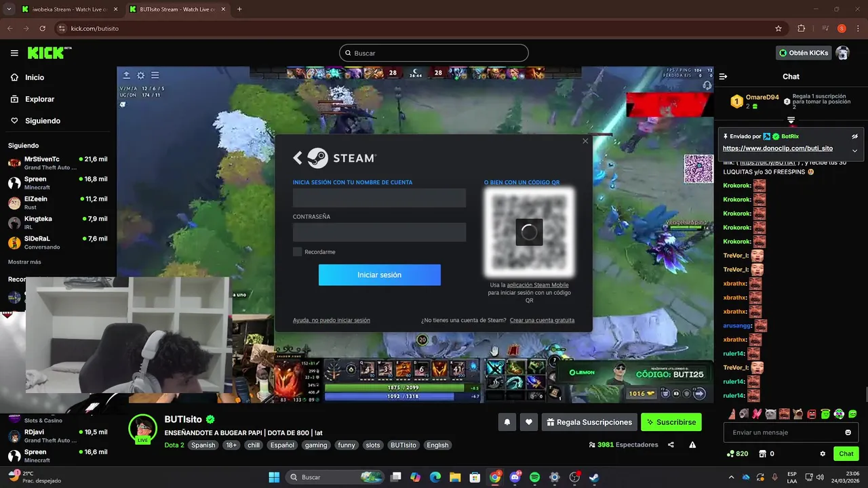Bookmark this page with the star icon
This screenshot has width=868, height=488.
coord(778,28)
